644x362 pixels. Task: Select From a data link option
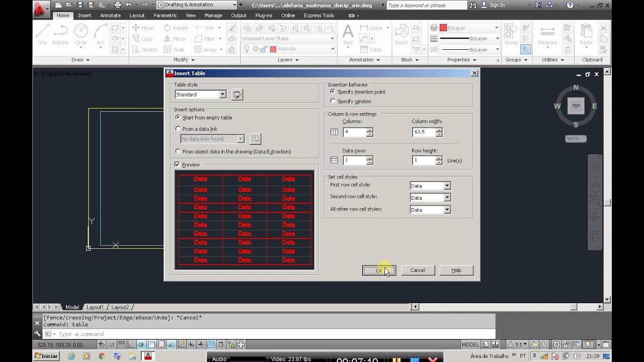click(x=196, y=129)
